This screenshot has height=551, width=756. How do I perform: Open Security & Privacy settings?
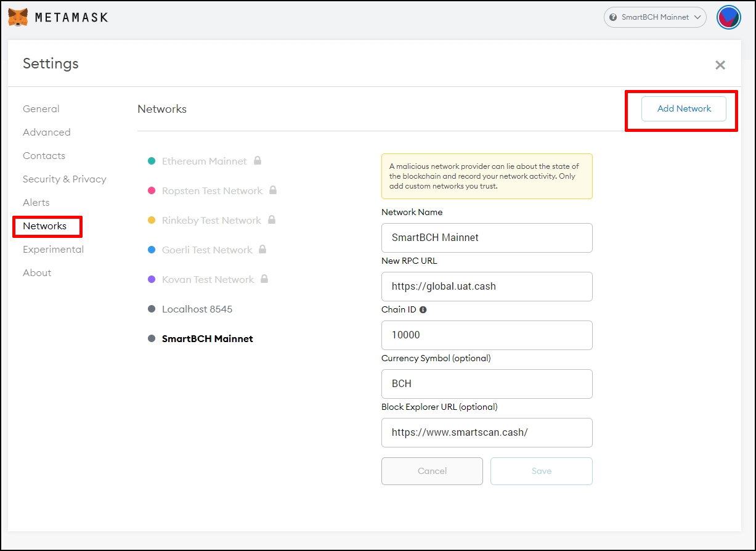65,179
